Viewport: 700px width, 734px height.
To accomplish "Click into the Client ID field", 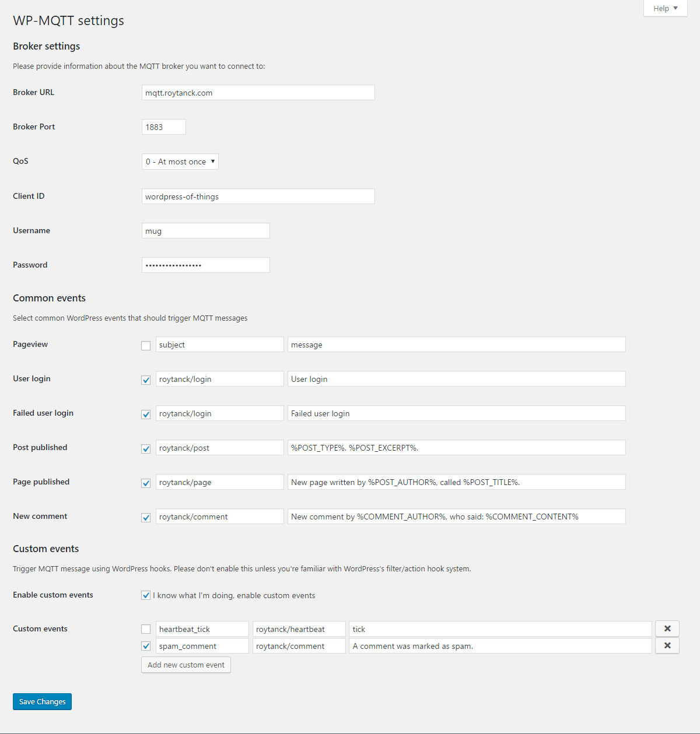I will [x=258, y=196].
